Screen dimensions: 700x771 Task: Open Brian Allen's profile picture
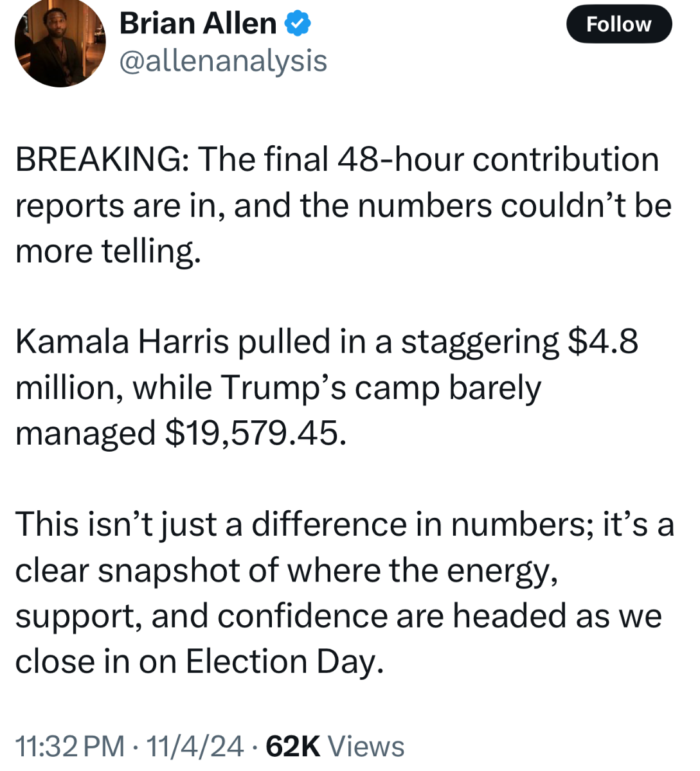tap(60, 42)
